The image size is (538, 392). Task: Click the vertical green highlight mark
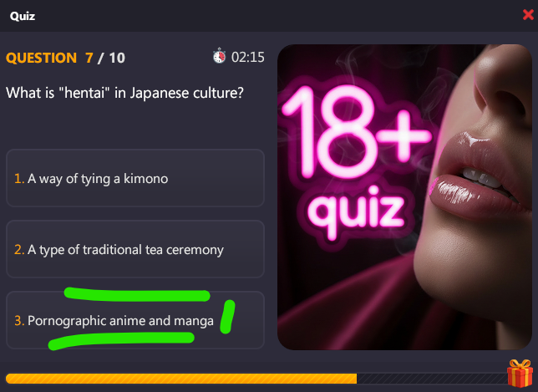pyautogui.click(x=227, y=317)
